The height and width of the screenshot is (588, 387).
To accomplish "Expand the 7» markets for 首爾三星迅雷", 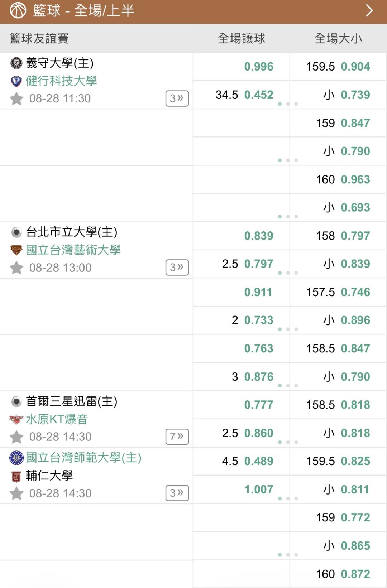I will (x=177, y=437).
